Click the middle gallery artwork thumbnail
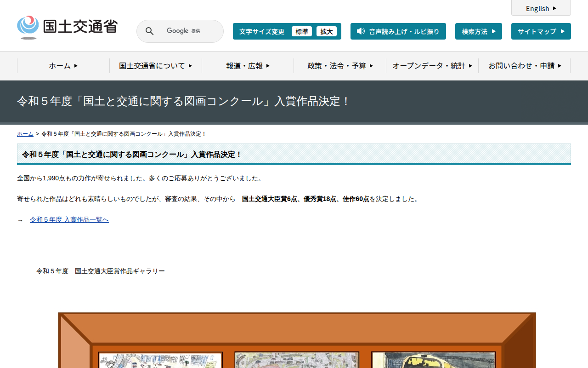 pyautogui.click(x=297, y=360)
